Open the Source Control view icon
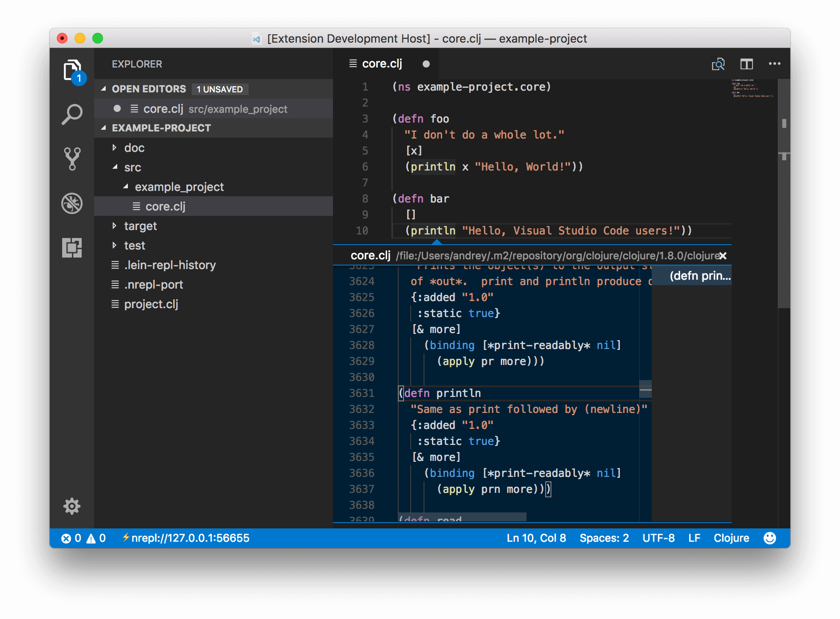This screenshot has height=619, width=840. click(72, 159)
